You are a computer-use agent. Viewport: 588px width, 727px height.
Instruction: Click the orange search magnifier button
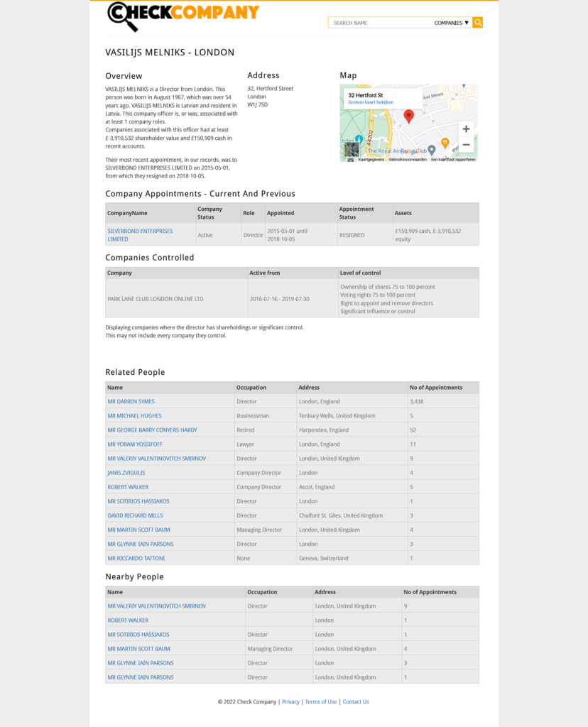point(478,22)
